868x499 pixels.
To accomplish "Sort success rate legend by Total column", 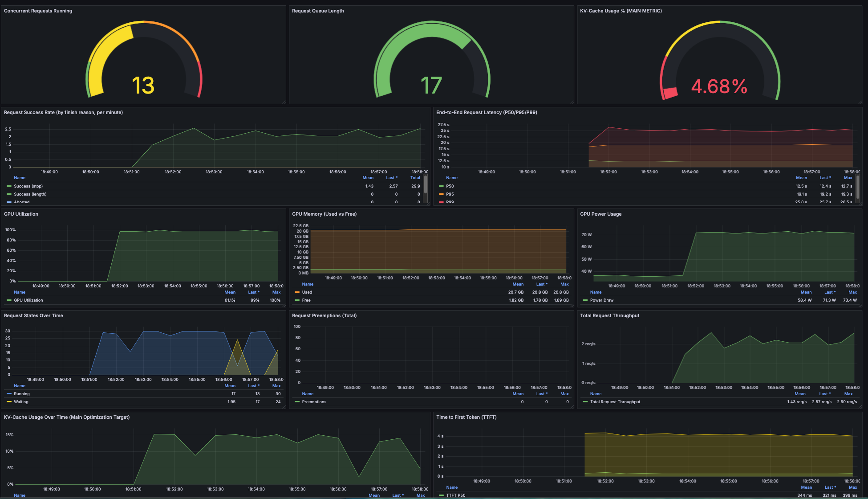I will pyautogui.click(x=415, y=177).
